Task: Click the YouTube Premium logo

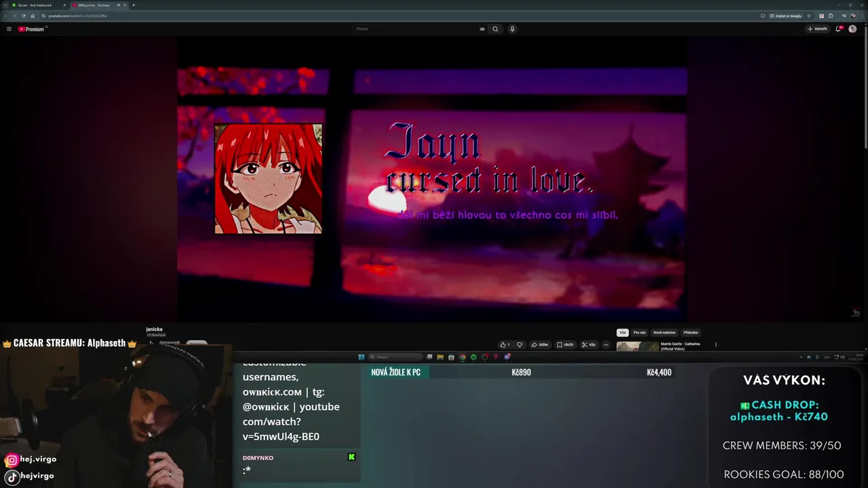Action: pyautogui.click(x=32, y=29)
